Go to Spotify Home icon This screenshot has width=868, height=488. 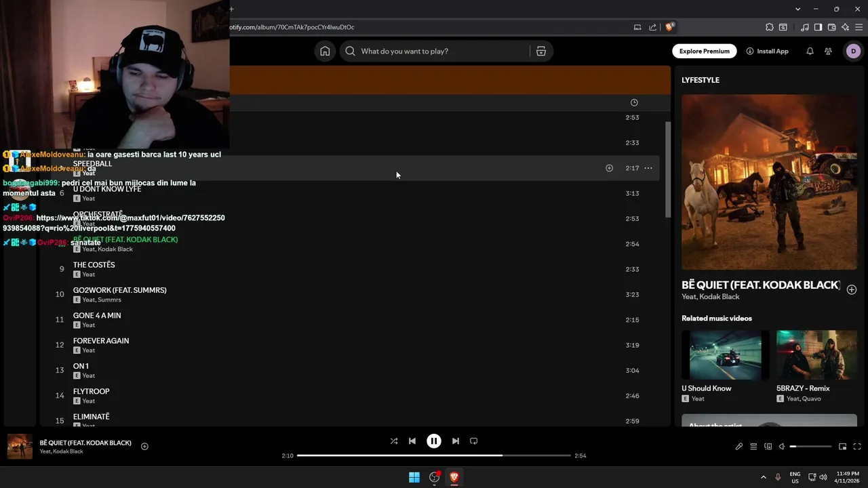(325, 52)
